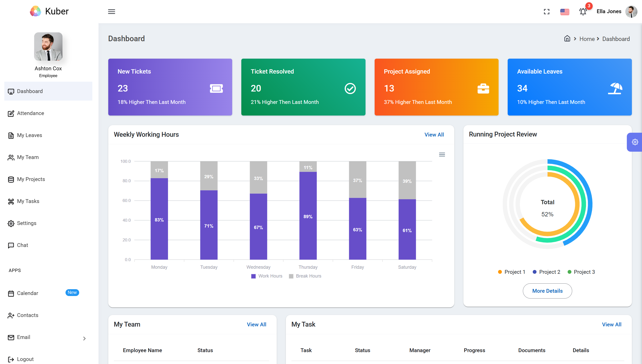The width and height of the screenshot is (642, 364).
Task: Open Weekly Working Hours chart menu icon
Action: coord(442,154)
